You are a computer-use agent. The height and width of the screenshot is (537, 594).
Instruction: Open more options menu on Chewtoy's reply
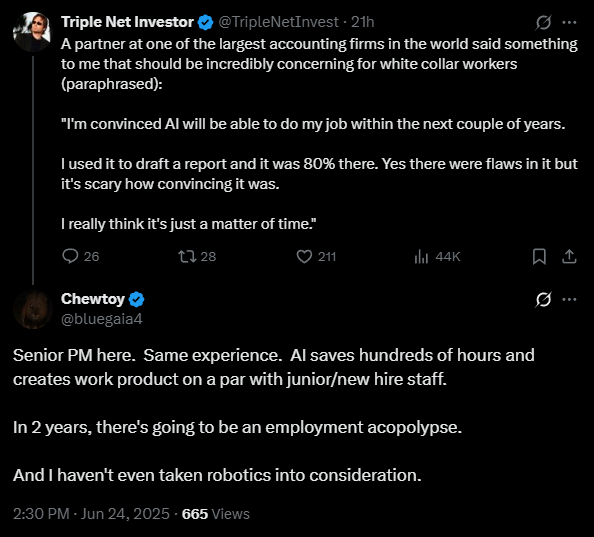coord(569,300)
